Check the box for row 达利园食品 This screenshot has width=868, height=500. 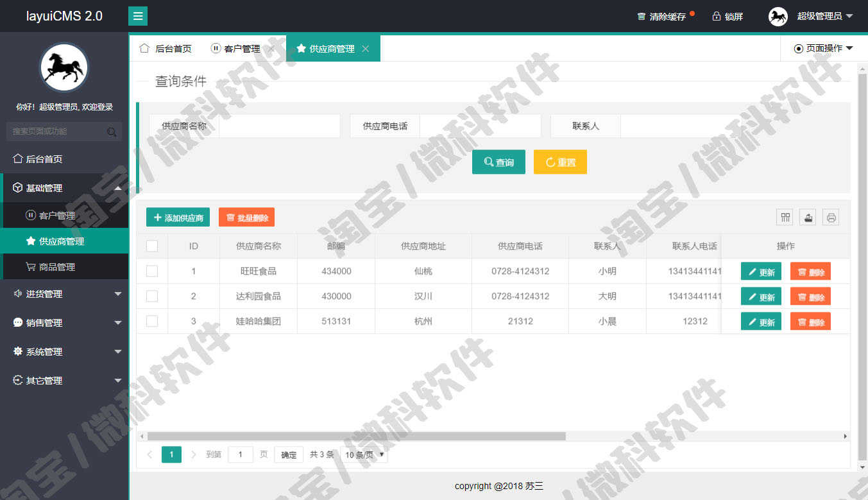[152, 296]
